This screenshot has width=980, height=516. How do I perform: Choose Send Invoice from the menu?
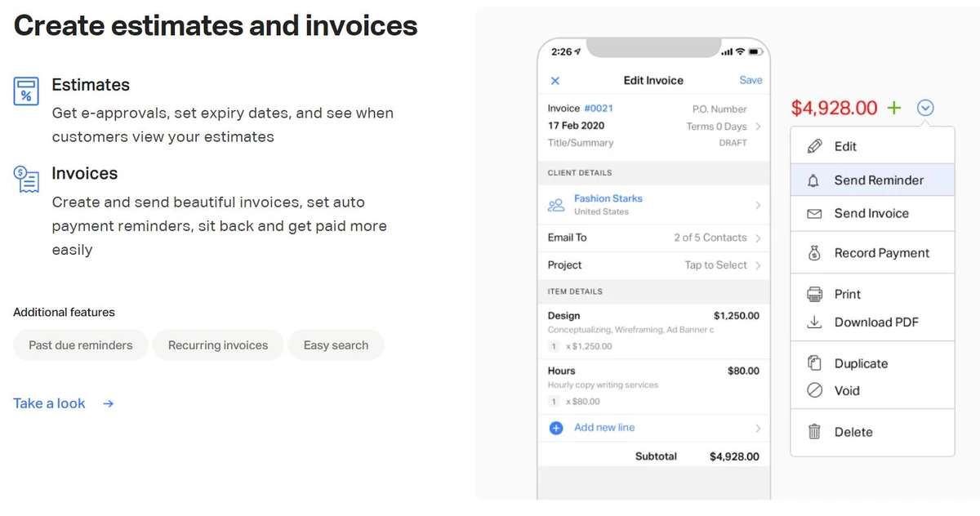click(872, 214)
